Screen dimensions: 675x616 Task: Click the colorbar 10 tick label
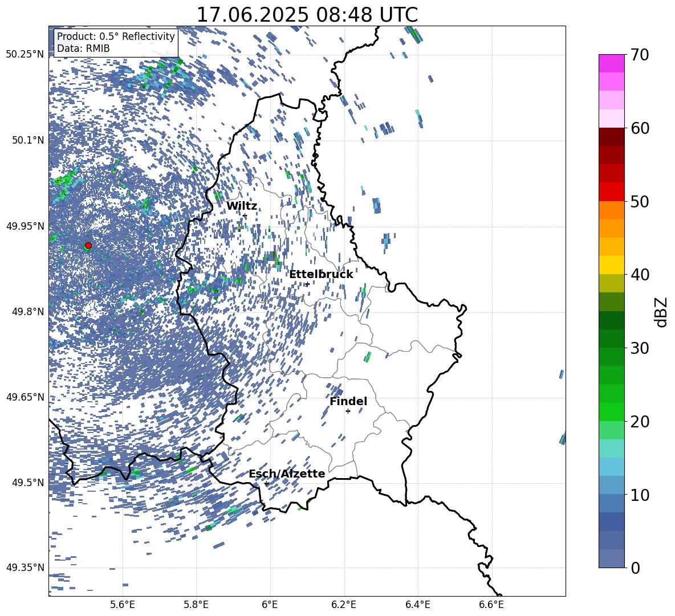[640, 495]
